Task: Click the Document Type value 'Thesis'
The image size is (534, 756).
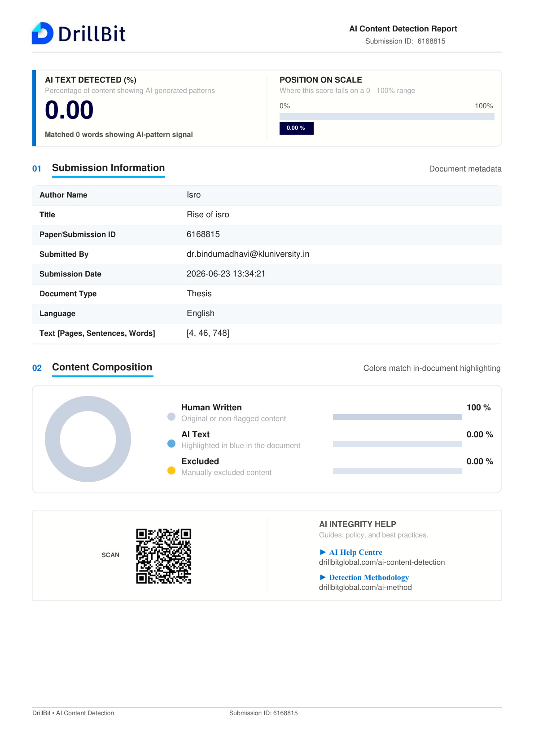Action: point(199,294)
